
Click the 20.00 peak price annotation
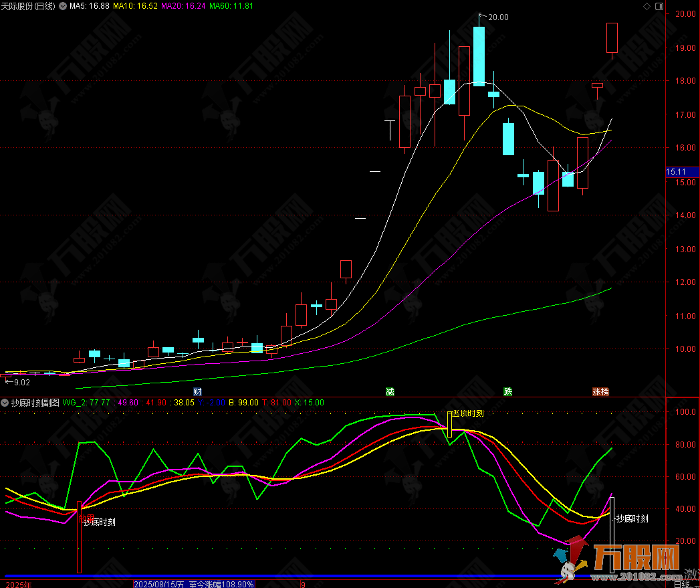coord(498,17)
